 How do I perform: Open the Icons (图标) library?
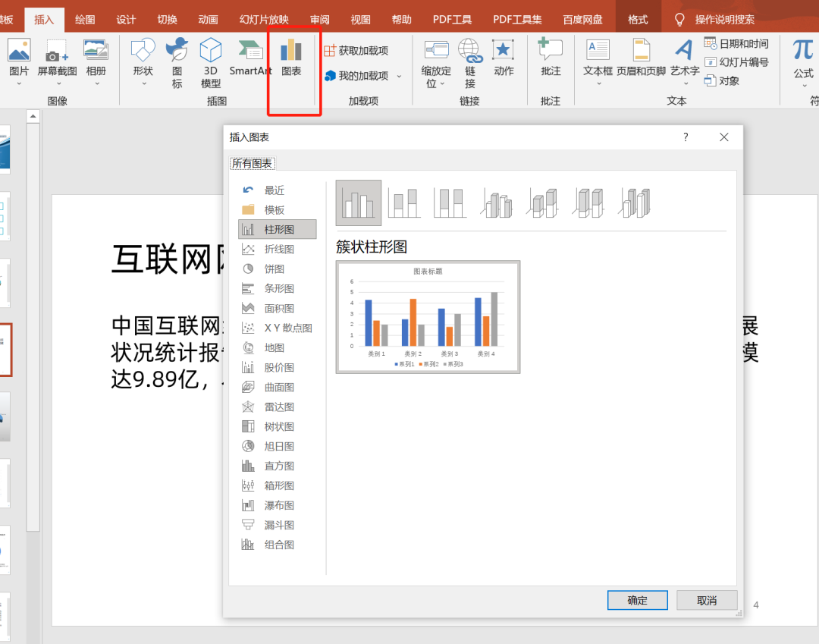click(x=177, y=63)
